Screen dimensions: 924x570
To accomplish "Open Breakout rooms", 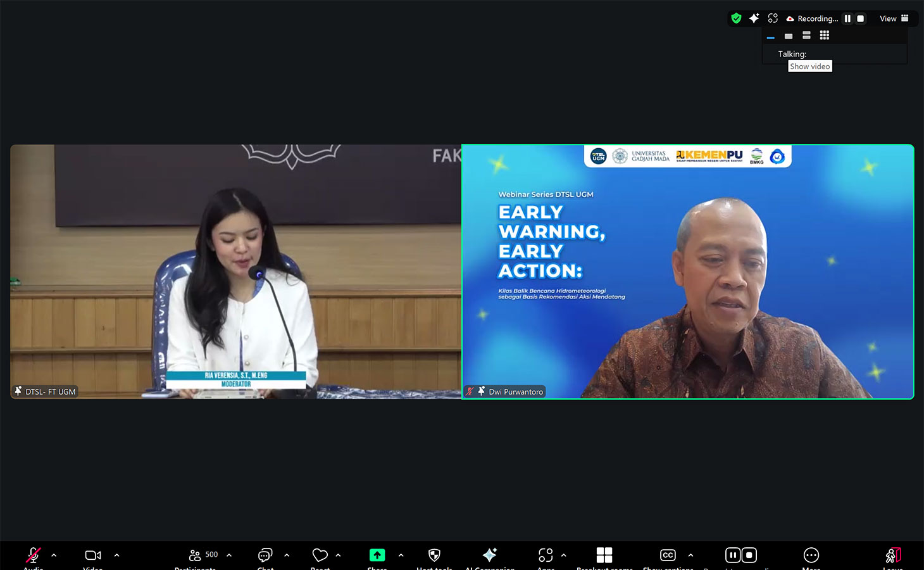I will click(x=604, y=555).
